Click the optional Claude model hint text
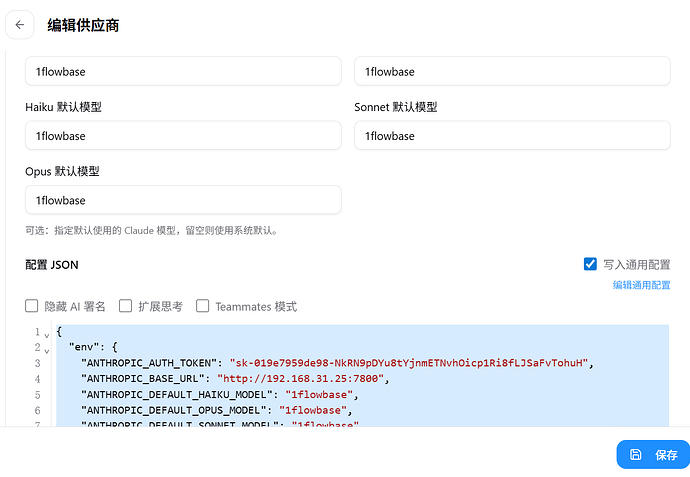 (152, 231)
